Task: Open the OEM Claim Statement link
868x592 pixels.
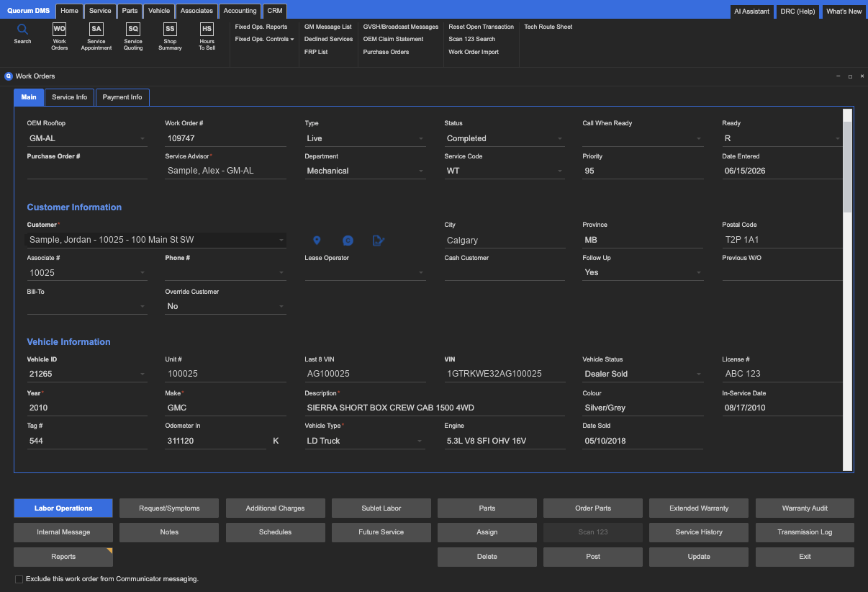Action: (x=393, y=39)
